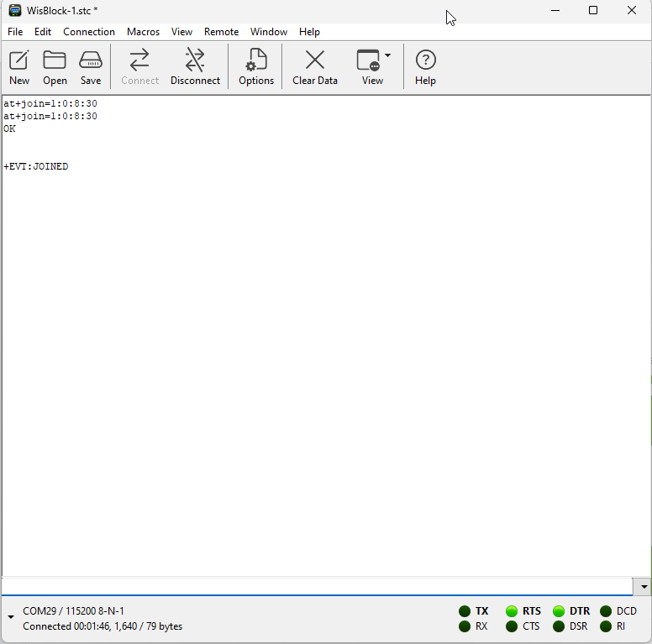The height and width of the screenshot is (644, 652).
Task: Save the session with Save icon
Action: point(91,67)
